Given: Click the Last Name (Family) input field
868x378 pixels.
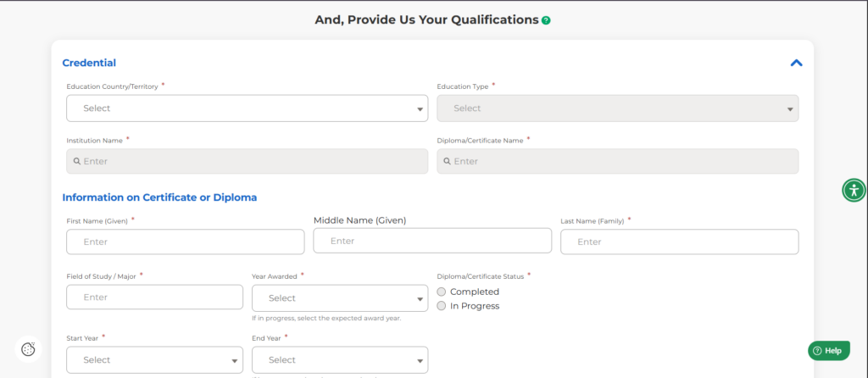Looking at the screenshot, I should tap(679, 242).
